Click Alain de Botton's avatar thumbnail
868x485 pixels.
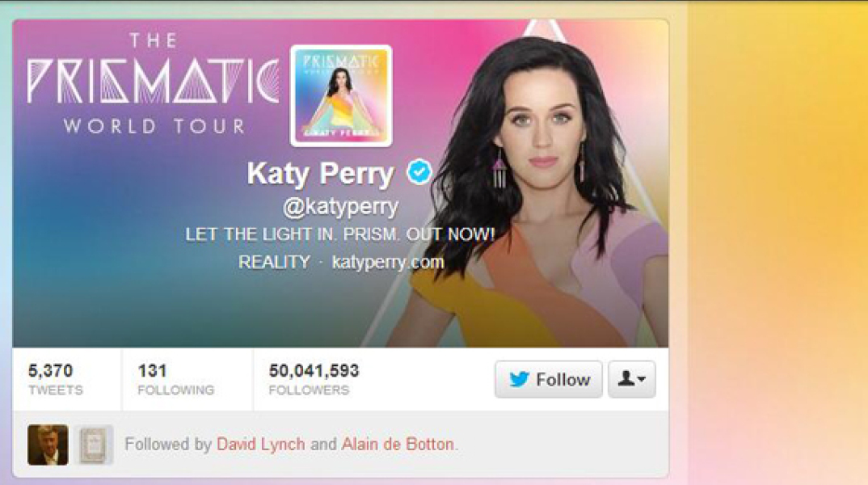pyautogui.click(x=94, y=445)
